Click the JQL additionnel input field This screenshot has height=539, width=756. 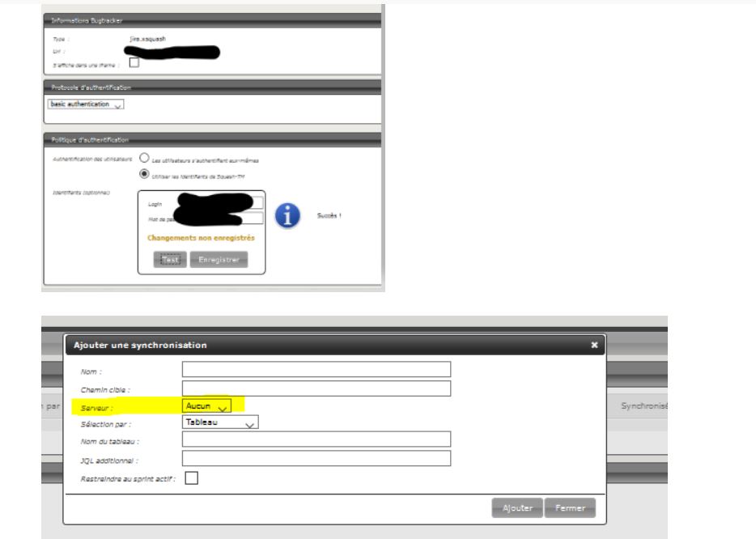coord(316,458)
